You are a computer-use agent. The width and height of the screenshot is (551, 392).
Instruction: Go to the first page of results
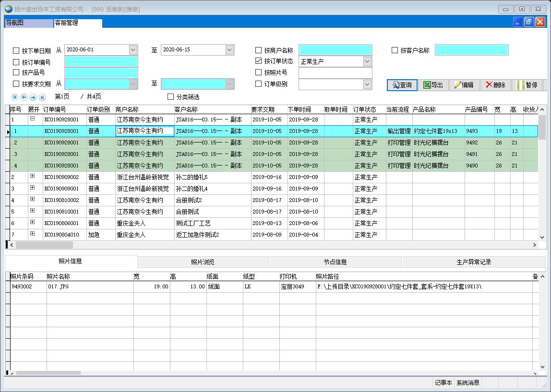15,97
